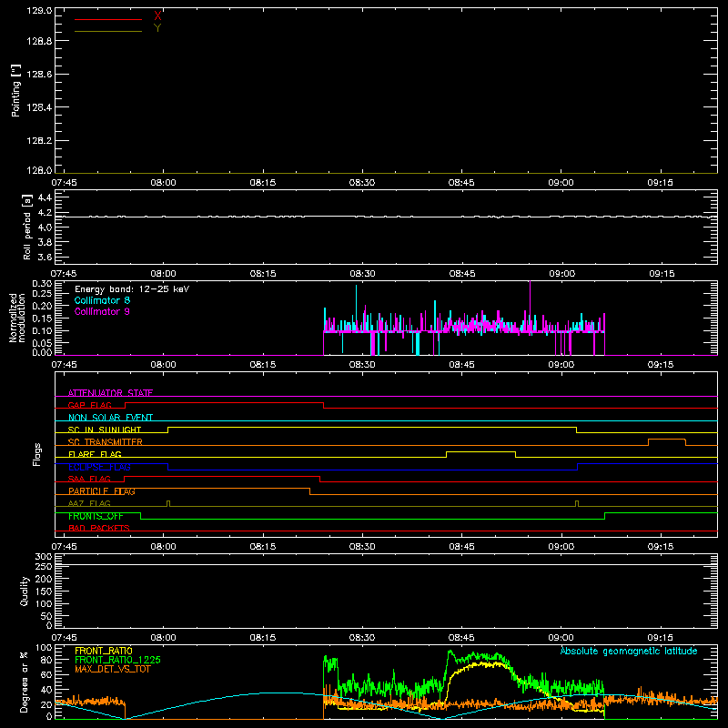Click the SC_TRANSMITTER flag label

coord(106,442)
